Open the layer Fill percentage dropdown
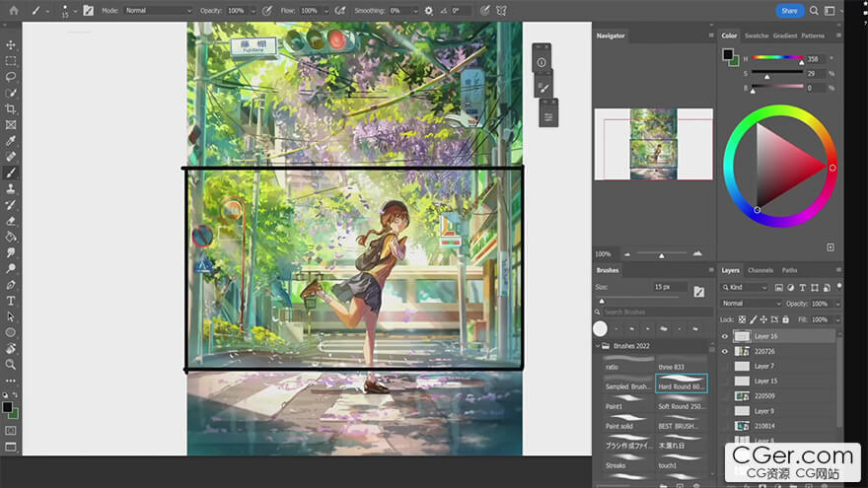Screen dimensions: 868x488 point(838,319)
